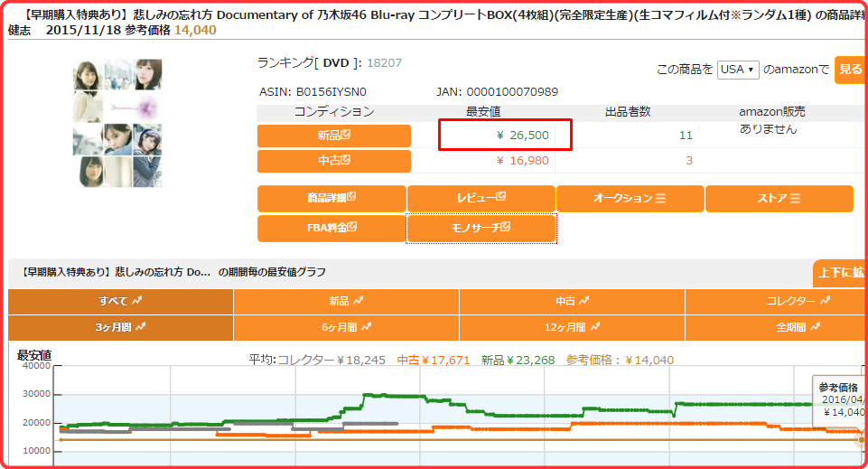Open the 新品 condition button
This screenshot has width=868, height=469.
click(334, 136)
